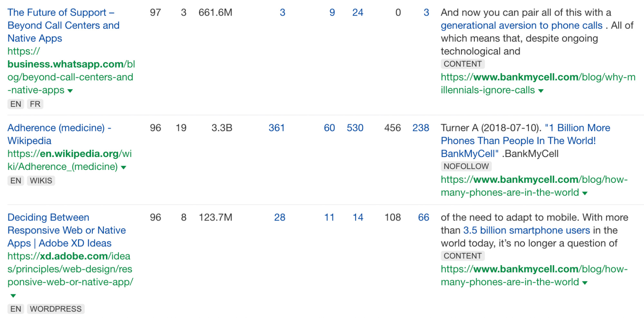Expand the en.wikipedia.org Adherence URL dropdown
The width and height of the screenshot is (644, 318).
point(124,167)
